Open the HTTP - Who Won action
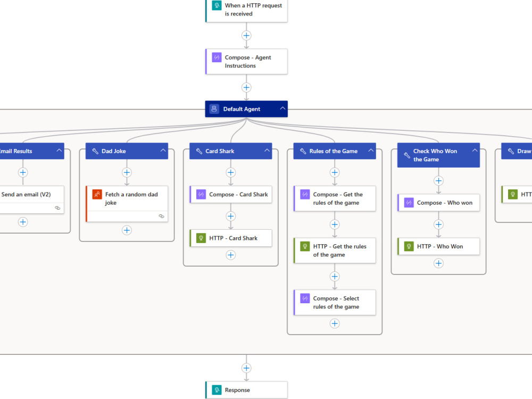 [438, 246]
